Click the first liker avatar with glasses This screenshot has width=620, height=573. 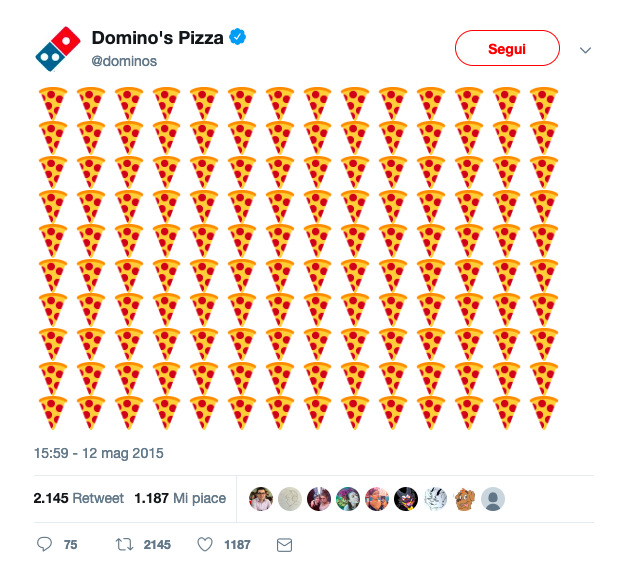261,499
